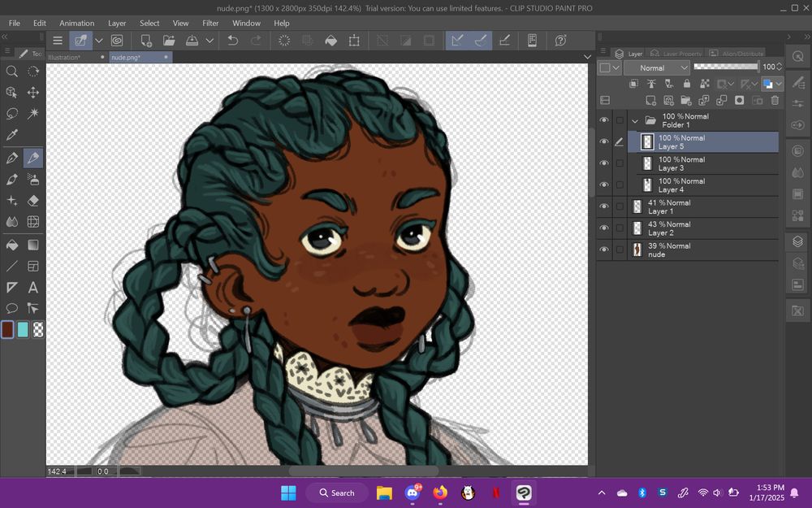Hide Layer 2 with its eye icon
The width and height of the screenshot is (812, 508).
(x=604, y=228)
